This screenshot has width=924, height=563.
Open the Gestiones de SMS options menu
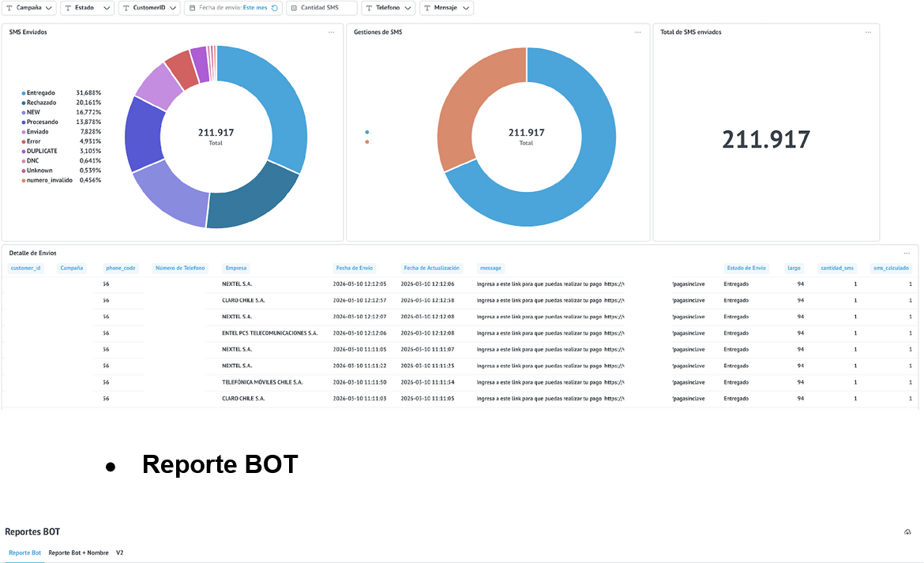(x=638, y=32)
